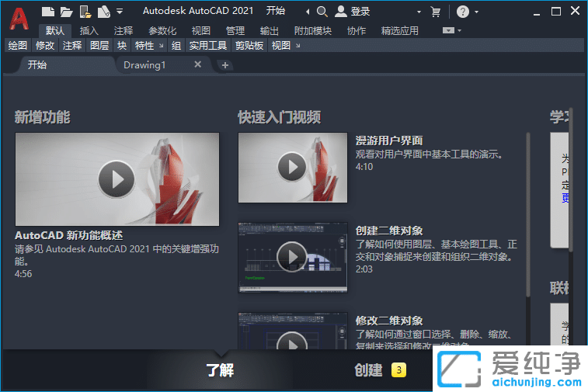
Task: Expand the Quick Access Toolbar customize arrow
Action: [120, 12]
